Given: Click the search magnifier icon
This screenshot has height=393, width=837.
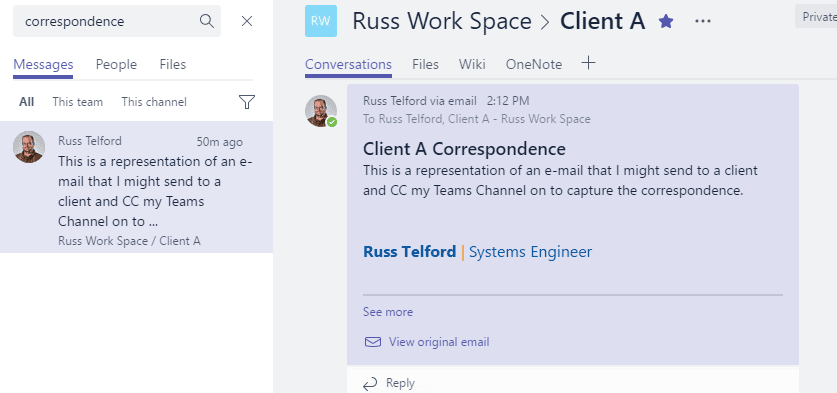Looking at the screenshot, I should tap(207, 21).
